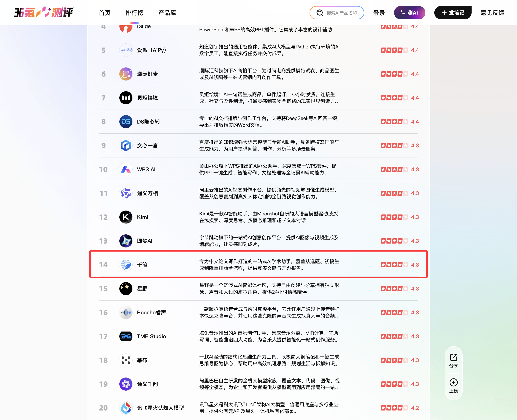Screen dimensions: 517x420
Task: Open the 排行榜 nav tab
Action: (x=134, y=13)
